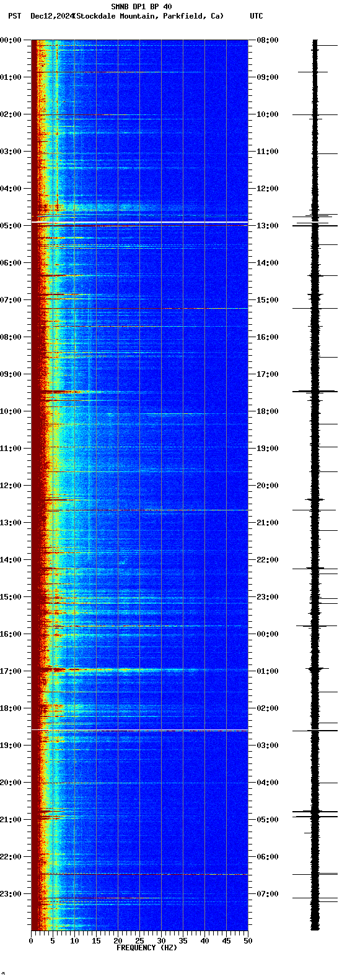Click the PST time label '00:00'
The image size is (342, 980).
coord(11,40)
